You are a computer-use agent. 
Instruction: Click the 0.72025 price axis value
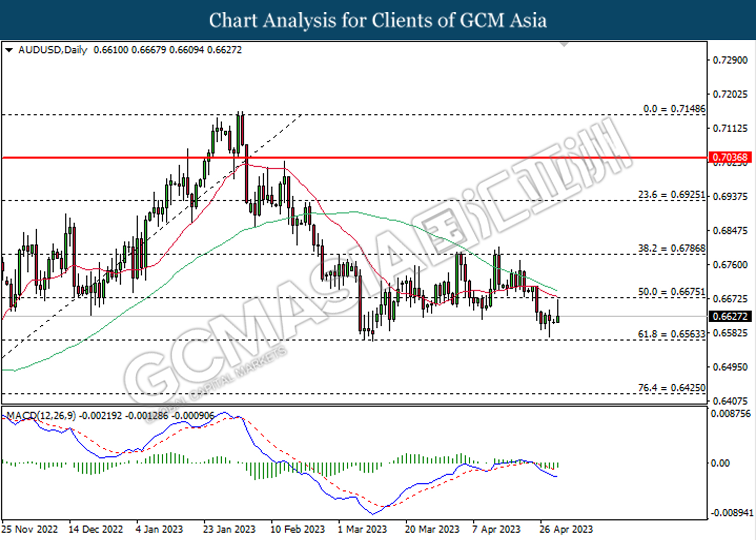730,94
